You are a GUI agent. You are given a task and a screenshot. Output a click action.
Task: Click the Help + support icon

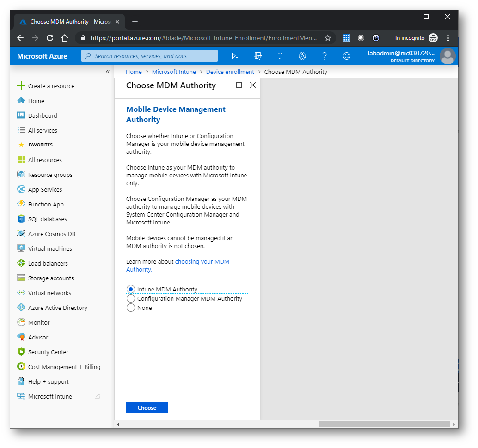21,381
